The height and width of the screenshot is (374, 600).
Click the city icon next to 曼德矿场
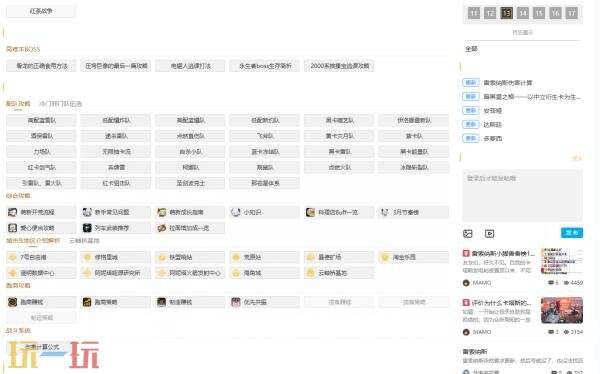310,257
